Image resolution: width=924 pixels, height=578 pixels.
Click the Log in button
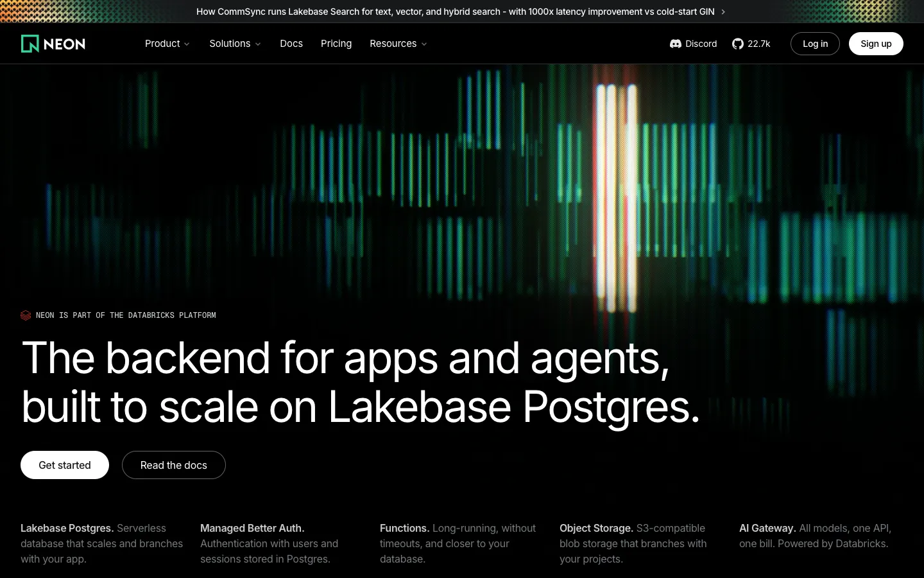click(x=815, y=44)
